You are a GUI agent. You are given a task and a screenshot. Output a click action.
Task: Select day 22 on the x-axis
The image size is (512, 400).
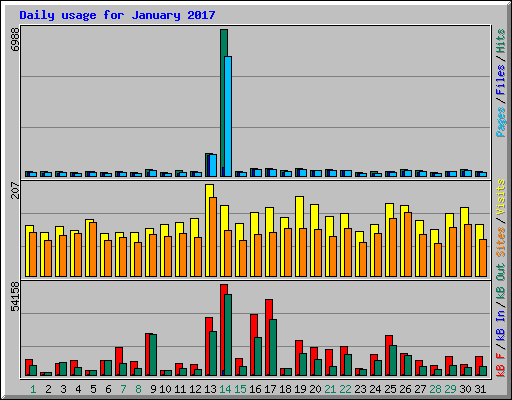[345, 389]
